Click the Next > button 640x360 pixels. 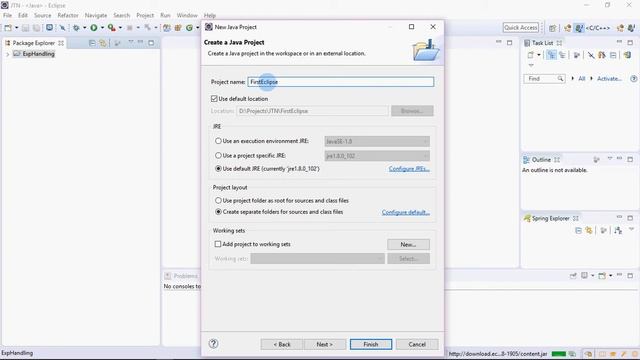324,344
